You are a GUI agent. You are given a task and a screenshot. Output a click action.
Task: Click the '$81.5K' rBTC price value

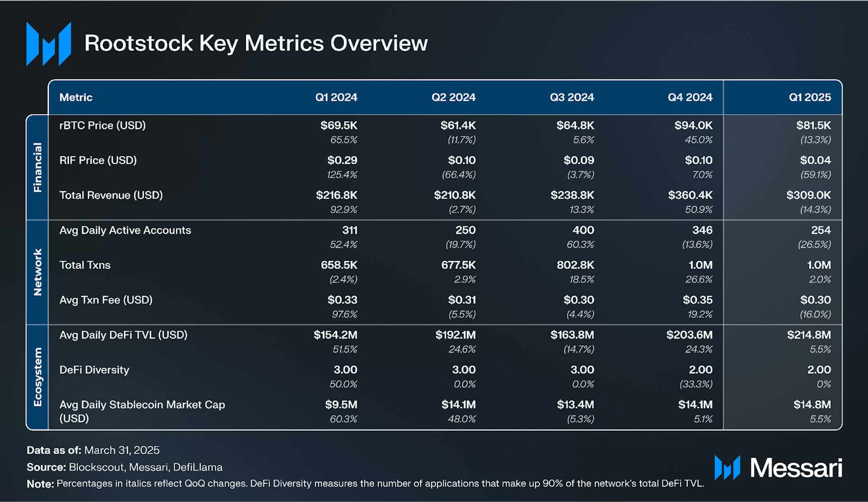click(x=813, y=125)
